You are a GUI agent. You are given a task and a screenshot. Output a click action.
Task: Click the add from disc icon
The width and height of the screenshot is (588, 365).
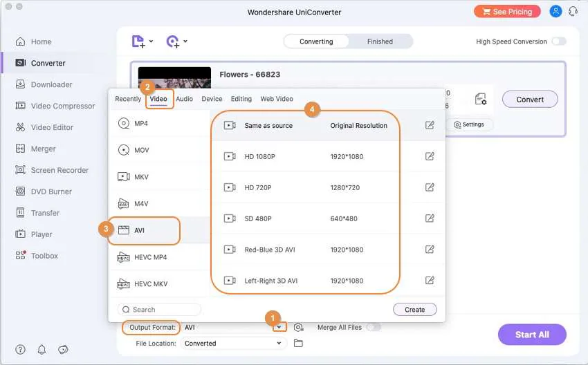click(x=173, y=41)
